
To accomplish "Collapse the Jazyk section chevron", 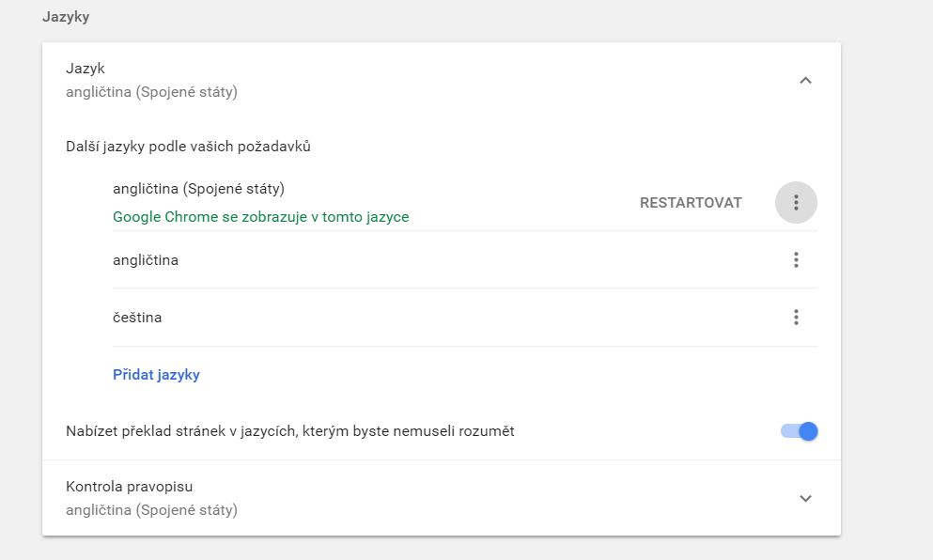I will 804,81.
